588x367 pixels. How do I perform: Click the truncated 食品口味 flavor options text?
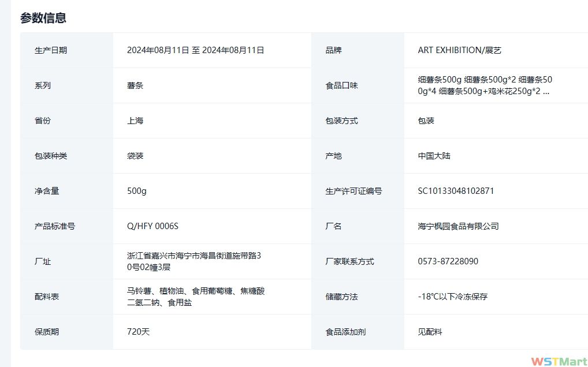pyautogui.click(x=485, y=85)
